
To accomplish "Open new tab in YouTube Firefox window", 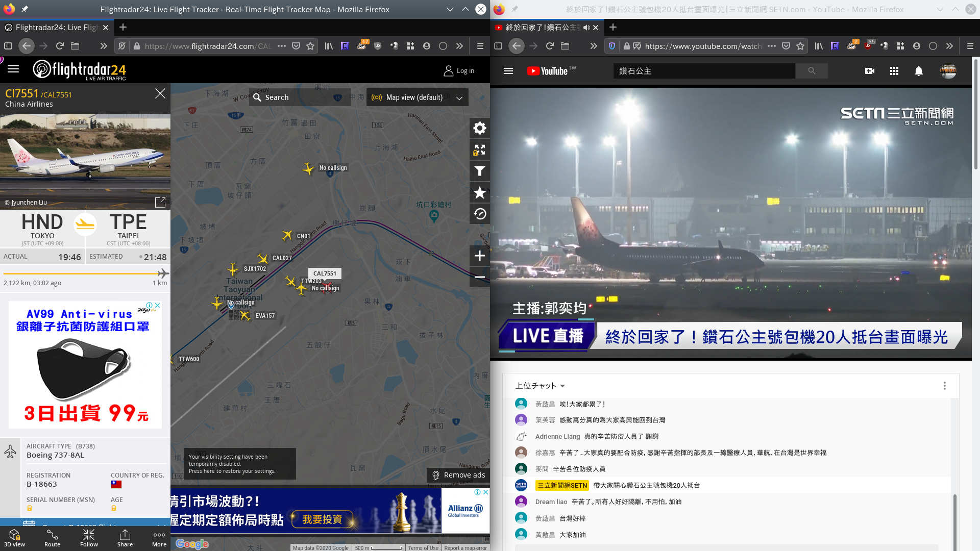I will [613, 28].
